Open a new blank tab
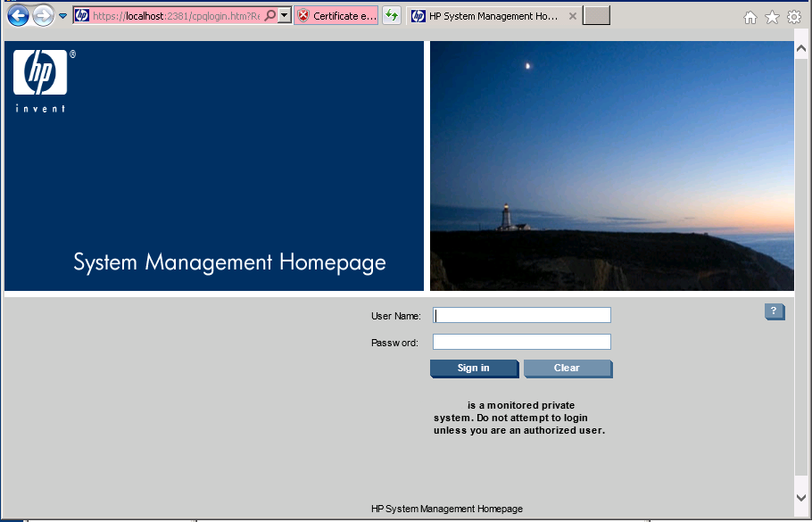The width and height of the screenshot is (812, 522). coord(597,15)
